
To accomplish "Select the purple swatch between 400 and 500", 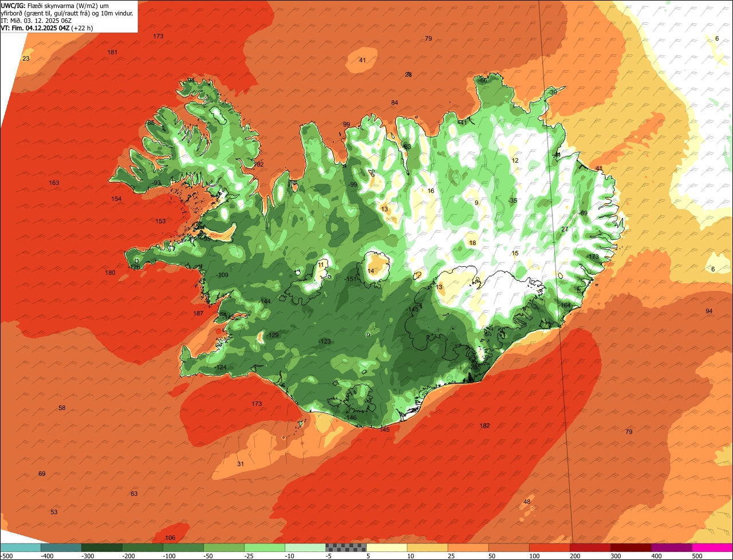I will tap(671, 547).
